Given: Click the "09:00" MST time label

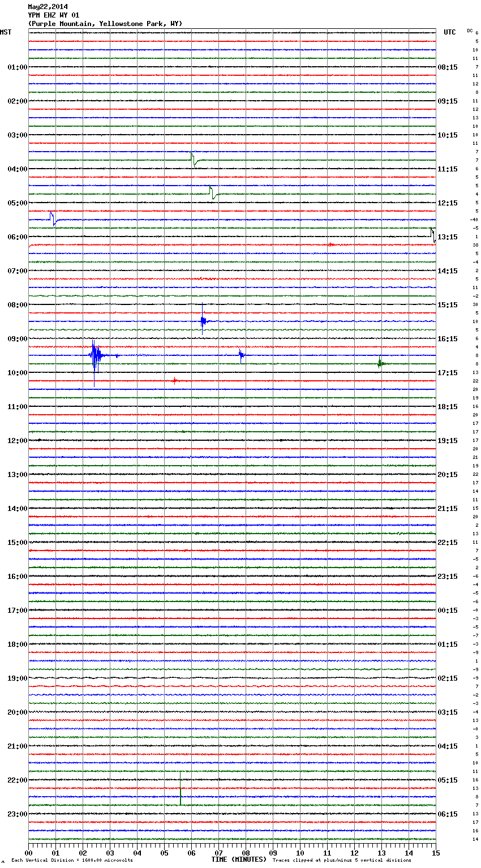Looking at the screenshot, I should 18,339.
